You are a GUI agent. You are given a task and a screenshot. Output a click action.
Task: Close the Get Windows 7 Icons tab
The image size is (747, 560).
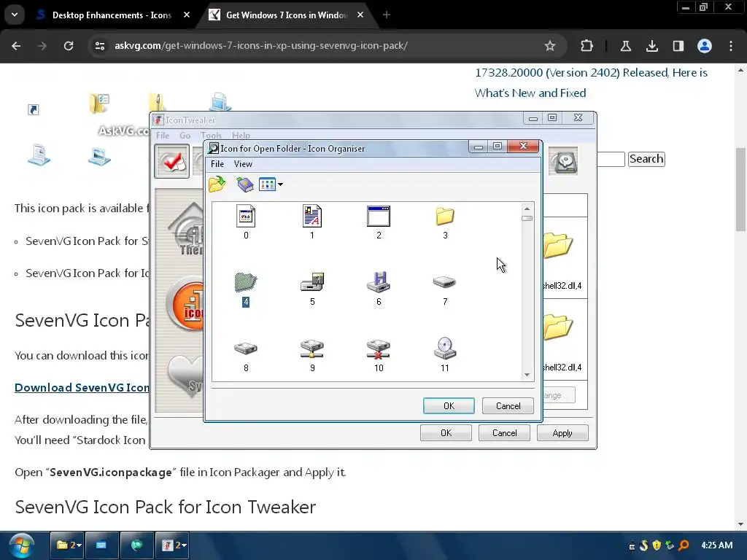(x=360, y=15)
